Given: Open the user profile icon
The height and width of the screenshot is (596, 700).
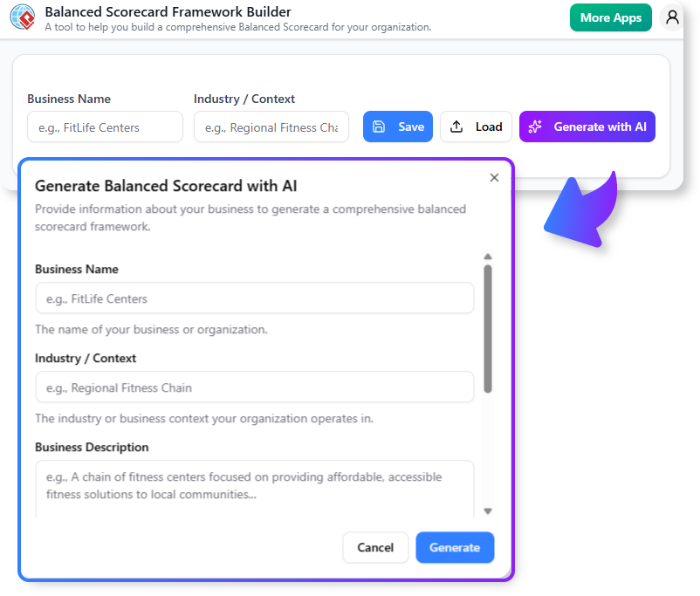Looking at the screenshot, I should (672, 17).
